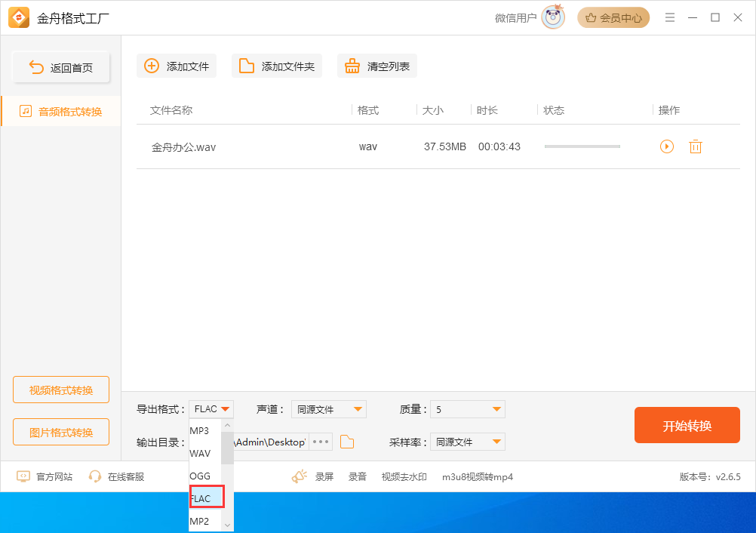Start conversion with 开始转换

(687, 425)
